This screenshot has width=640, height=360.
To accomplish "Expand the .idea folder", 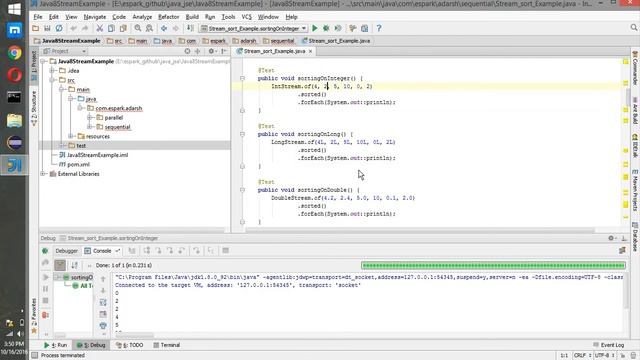I will [x=53, y=71].
